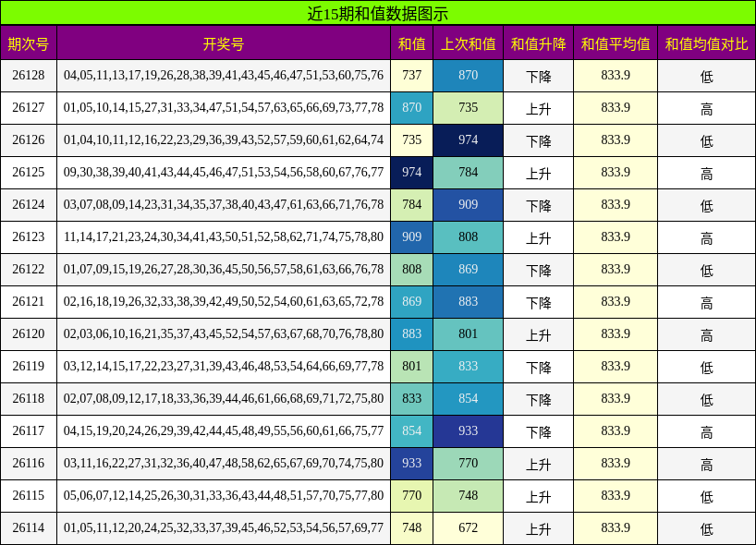
Task: Click the draw numbers starting 01,05,10,14,15
Action: 224,107
